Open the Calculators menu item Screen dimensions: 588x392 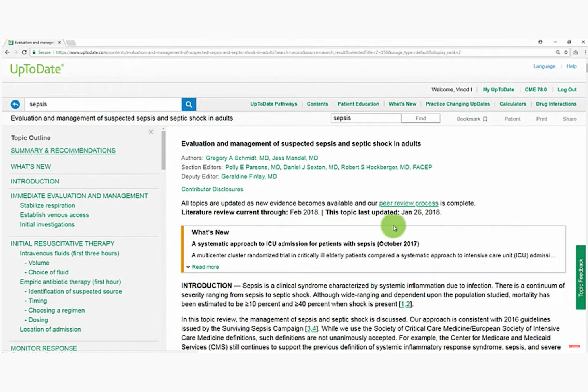[513, 104]
